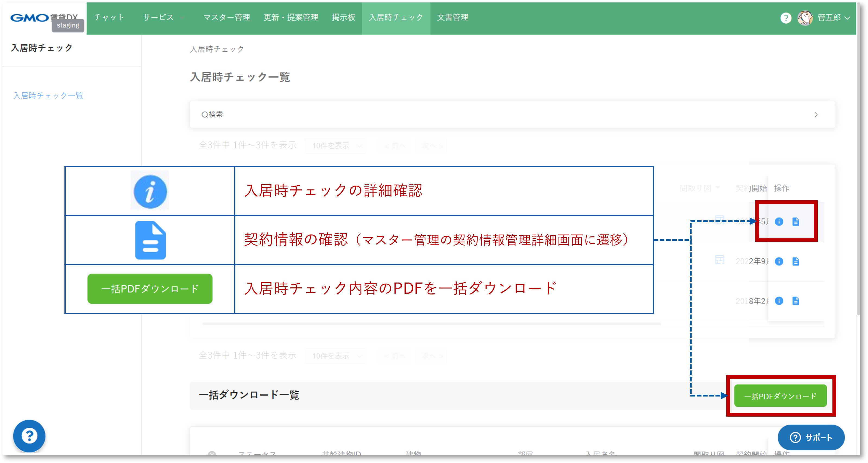The width and height of the screenshot is (868, 463).
Task: Open the マスター管理 menu
Action: point(226,18)
